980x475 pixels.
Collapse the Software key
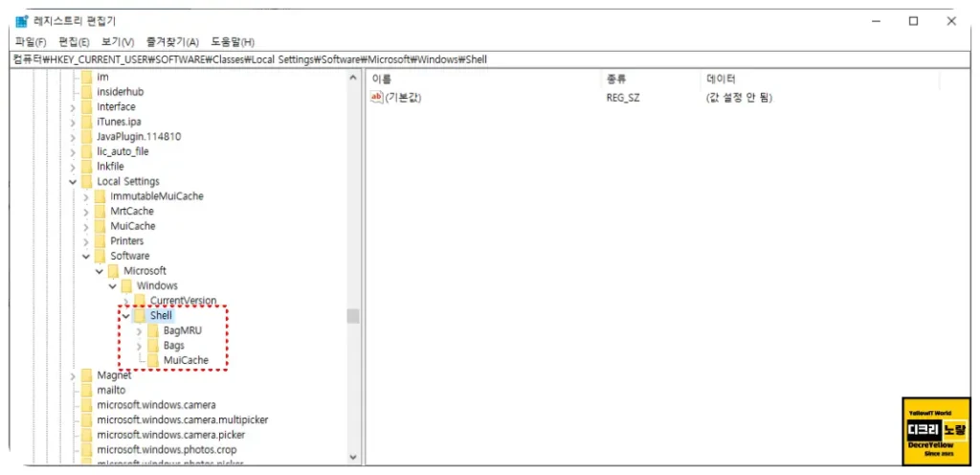[x=86, y=257]
